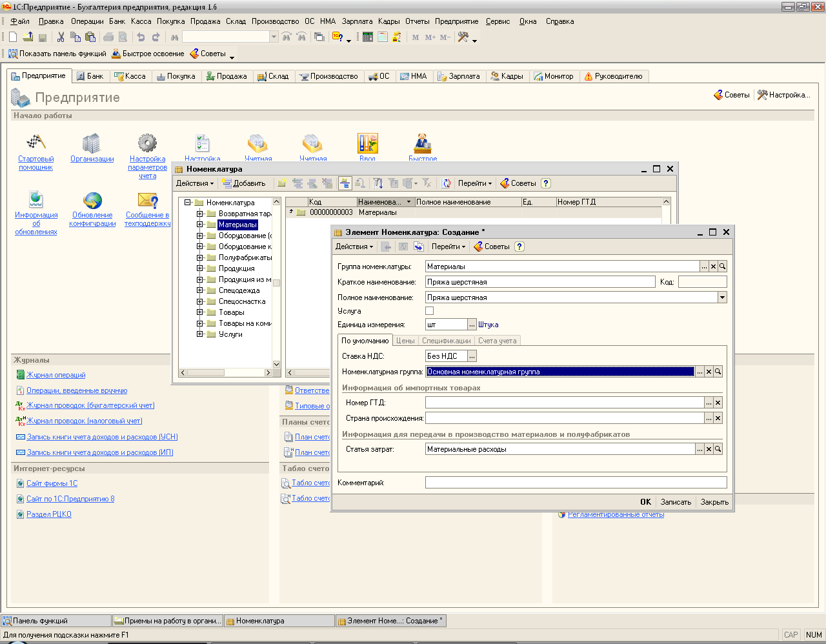Click Быстрое освоение toolbar button
The width and height of the screenshot is (826, 644).
(148, 54)
